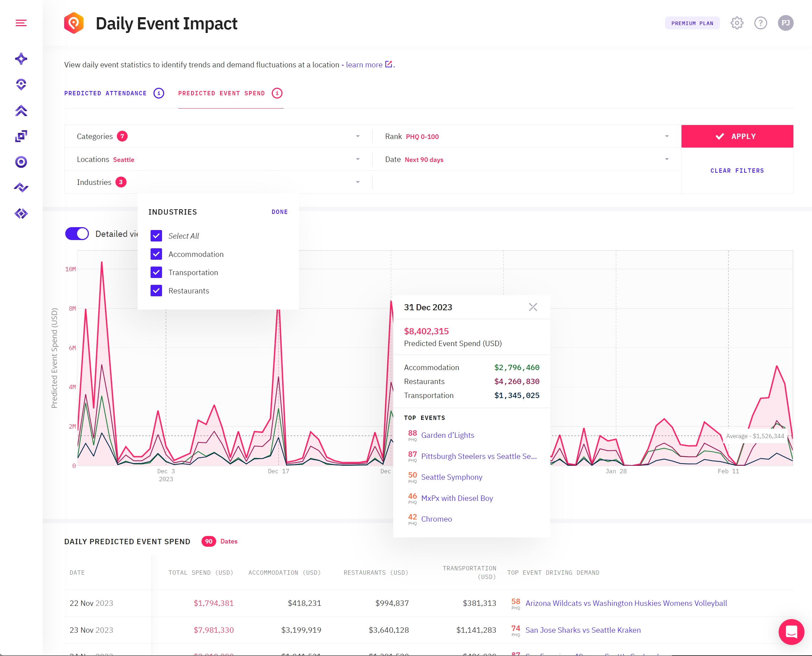812x656 pixels.
Task: Uncheck the Accommodation checkbox
Action: point(156,254)
